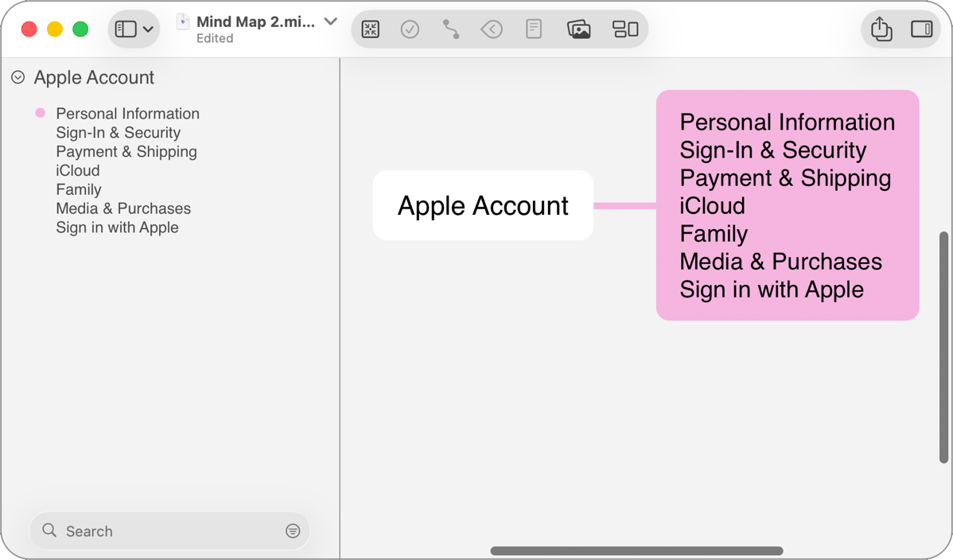Open the Notes tool from the toolbar
The image size is (953, 560).
pos(534,29)
